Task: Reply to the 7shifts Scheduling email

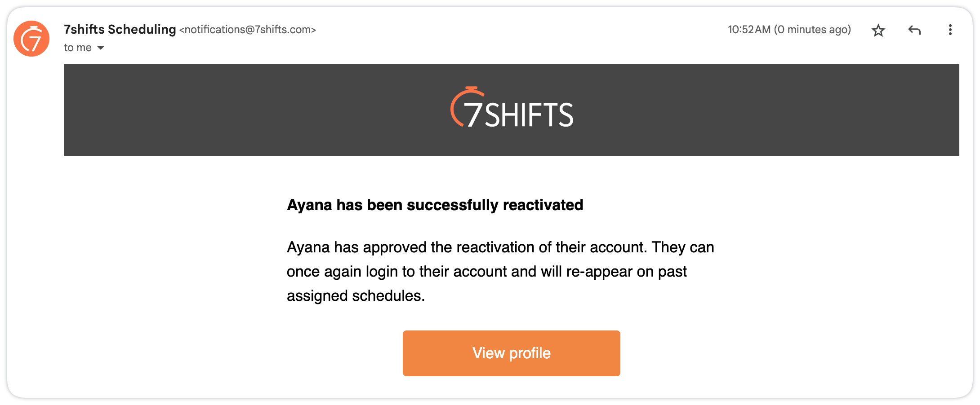Action: [x=914, y=30]
